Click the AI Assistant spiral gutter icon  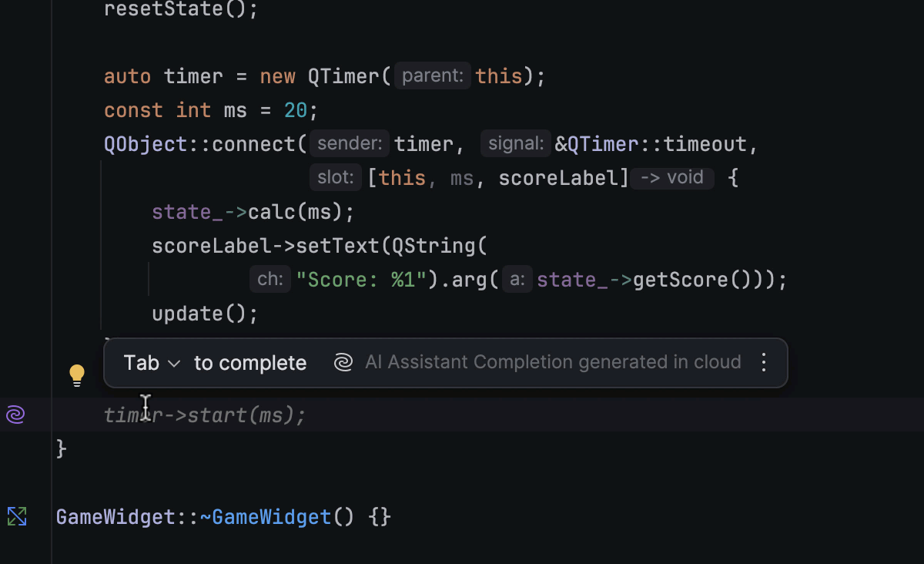[x=15, y=415]
